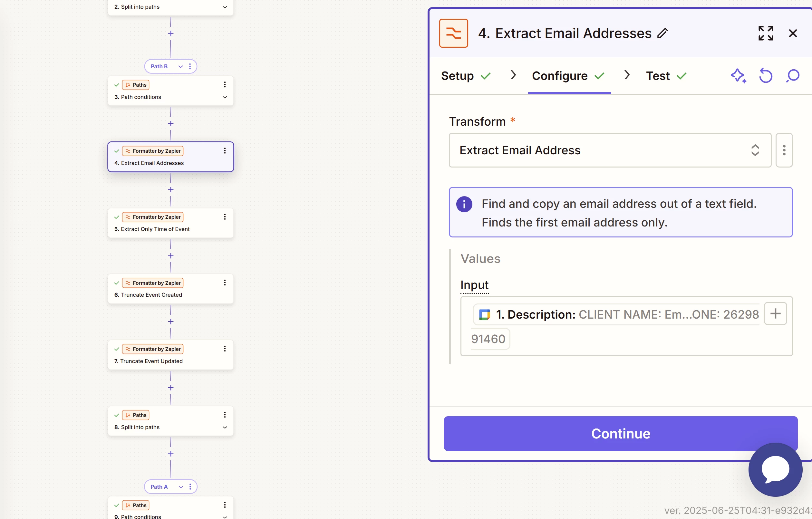Add step below Extract Only Time of Event
This screenshot has height=519, width=812.
171,255
